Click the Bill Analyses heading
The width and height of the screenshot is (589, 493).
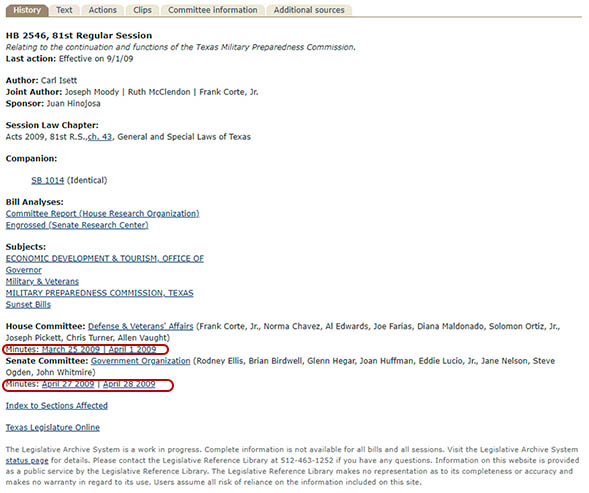[x=35, y=202]
